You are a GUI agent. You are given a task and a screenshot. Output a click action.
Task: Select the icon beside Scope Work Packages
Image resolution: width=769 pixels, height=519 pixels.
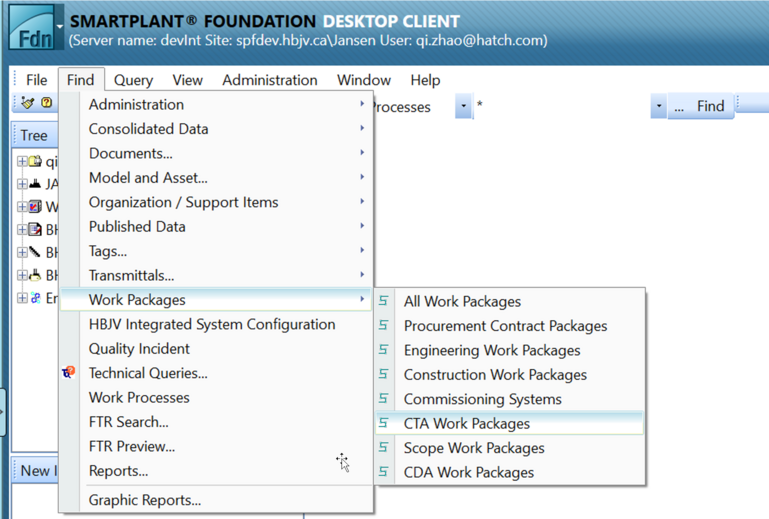click(384, 447)
